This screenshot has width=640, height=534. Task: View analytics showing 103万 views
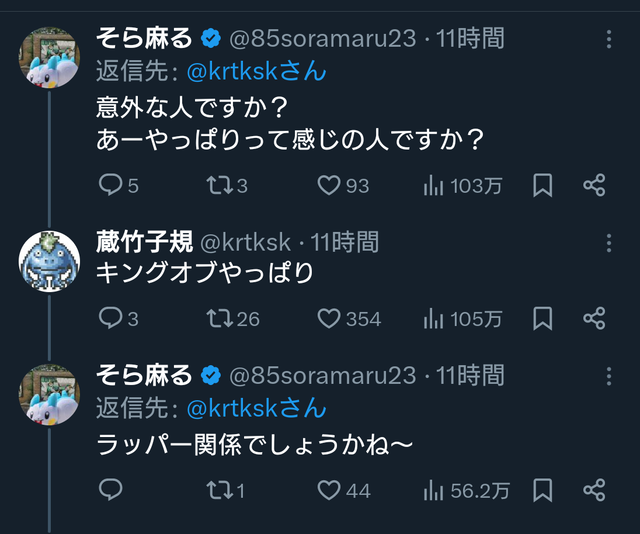[435, 185]
